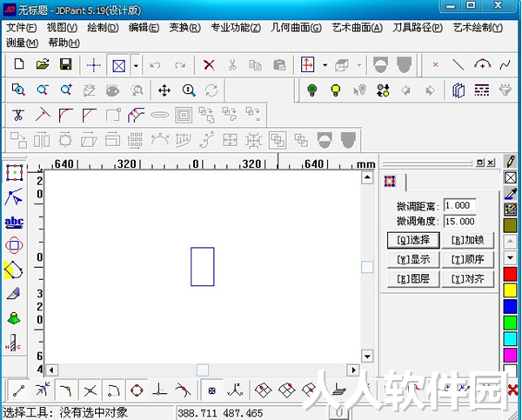Select the abc text tool

tap(14, 223)
